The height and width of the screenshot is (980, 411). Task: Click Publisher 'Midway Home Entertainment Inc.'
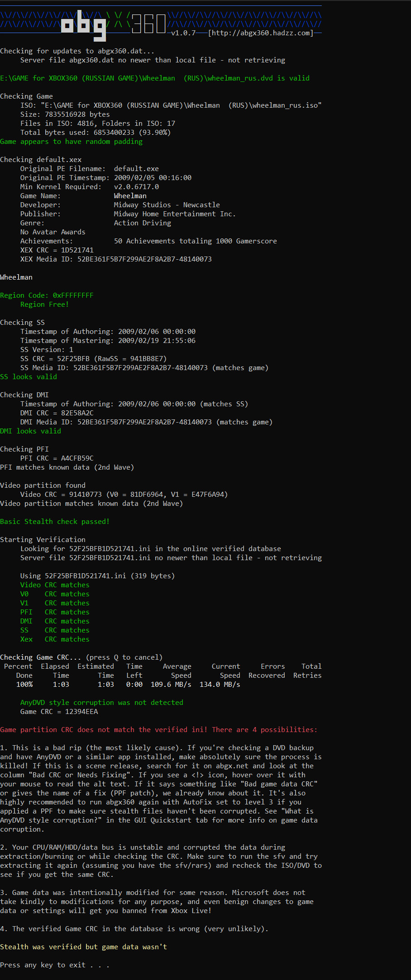[x=175, y=214]
